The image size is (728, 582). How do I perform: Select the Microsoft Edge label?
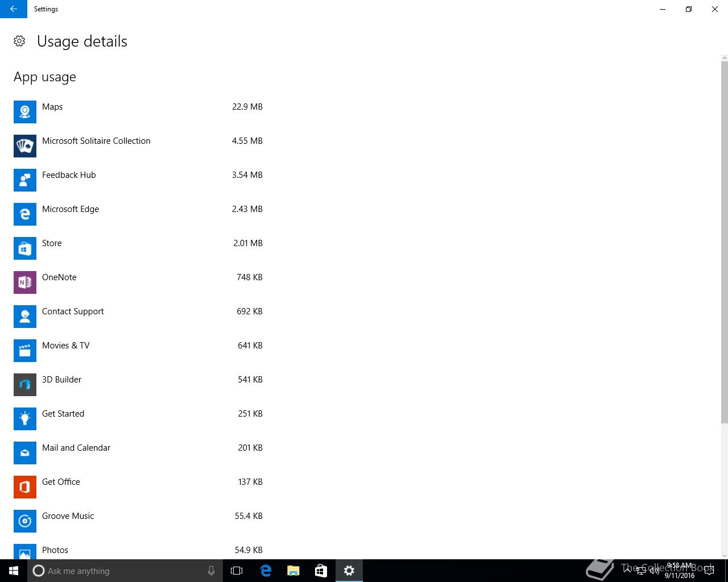[71, 209]
